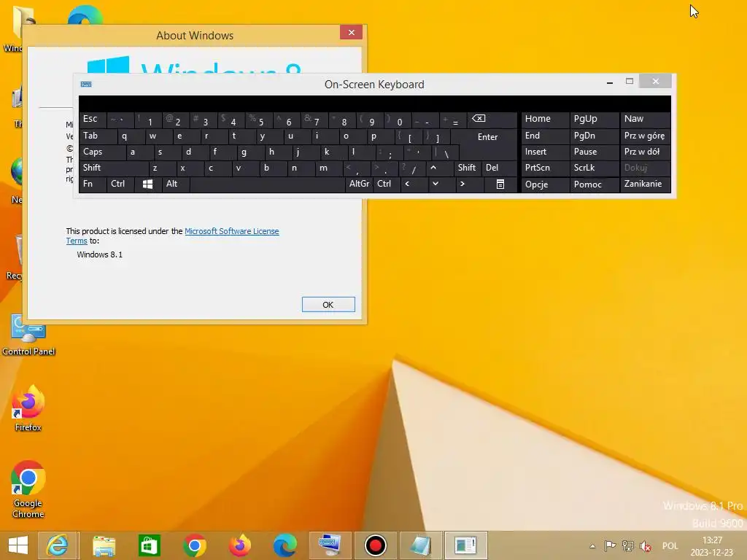Image resolution: width=747 pixels, height=560 pixels.
Task: Show hidden tray icons arrow
Action: click(592, 546)
